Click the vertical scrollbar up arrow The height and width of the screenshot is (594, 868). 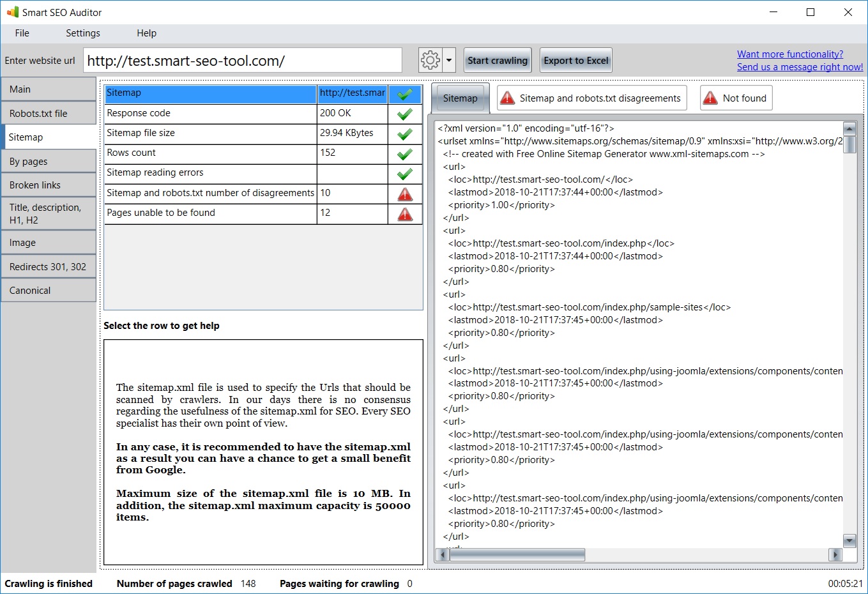click(849, 128)
